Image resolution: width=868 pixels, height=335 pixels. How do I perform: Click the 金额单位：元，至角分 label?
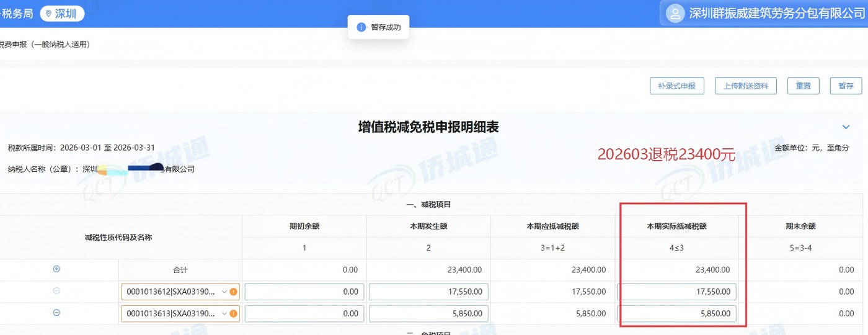click(x=812, y=148)
